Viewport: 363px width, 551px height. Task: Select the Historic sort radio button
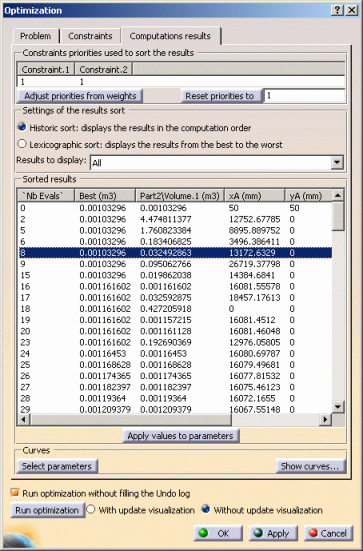[x=22, y=127]
